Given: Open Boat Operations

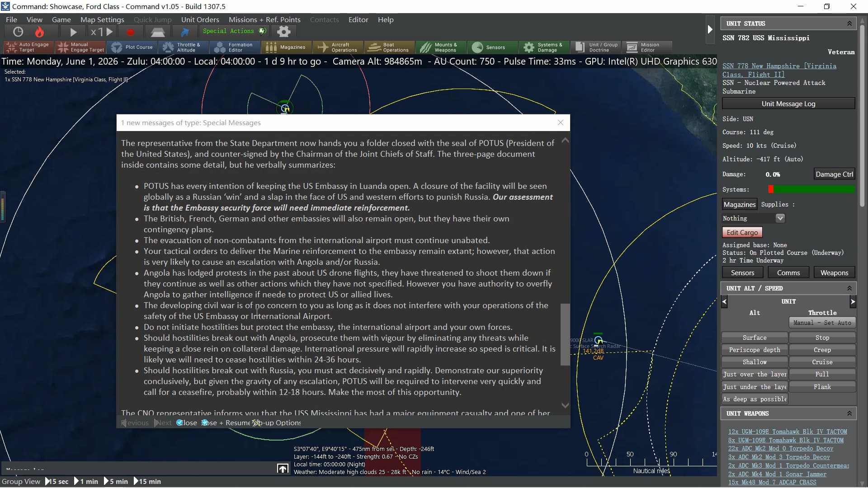Looking at the screenshot, I should tap(389, 47).
